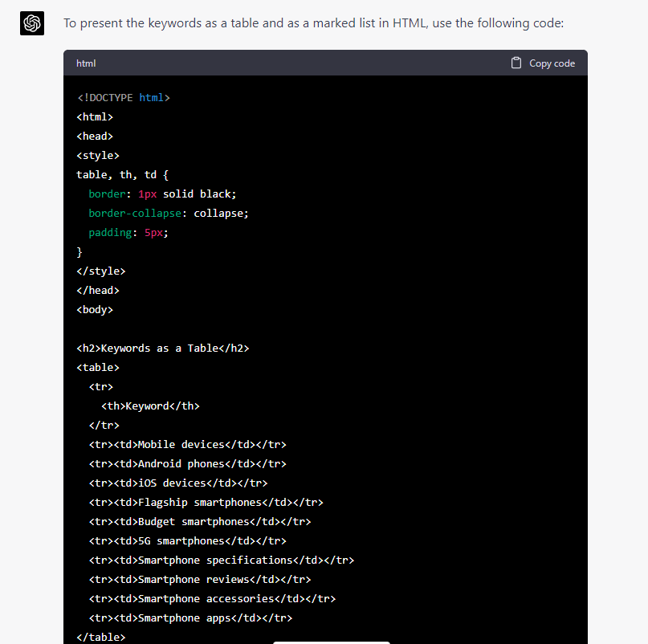Screen dimensions: 648x644
Task: Click the partially visible white button at bottom
Action: click(x=332, y=642)
